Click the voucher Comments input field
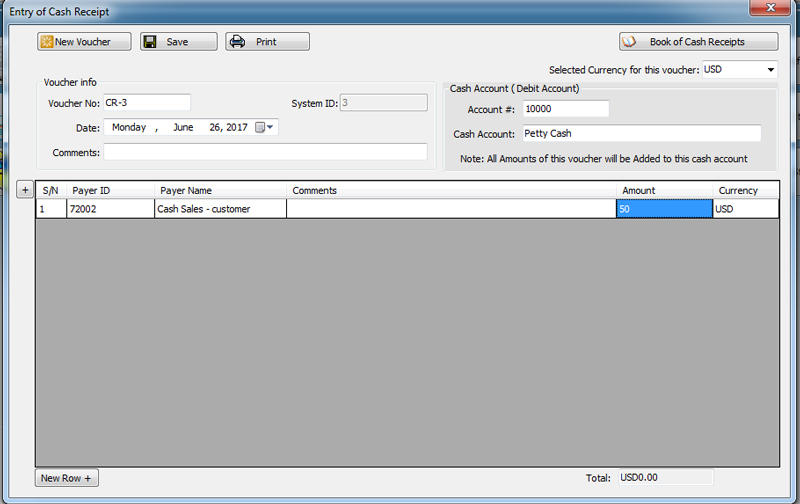 pyautogui.click(x=265, y=152)
